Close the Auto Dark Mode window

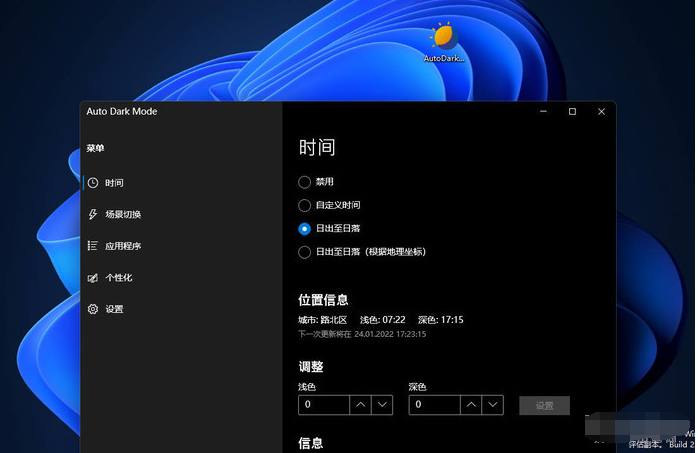(x=601, y=112)
